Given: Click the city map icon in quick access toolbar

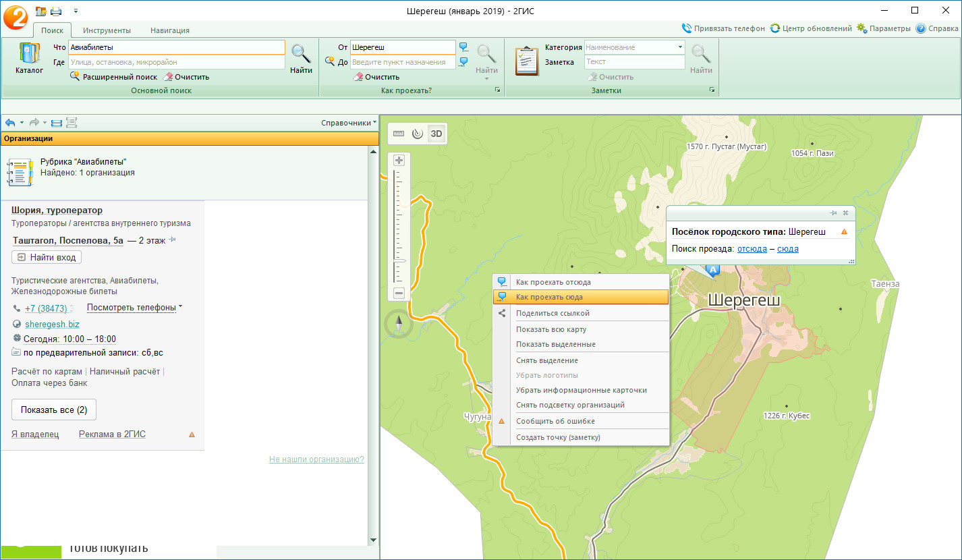Looking at the screenshot, I should point(41,11).
